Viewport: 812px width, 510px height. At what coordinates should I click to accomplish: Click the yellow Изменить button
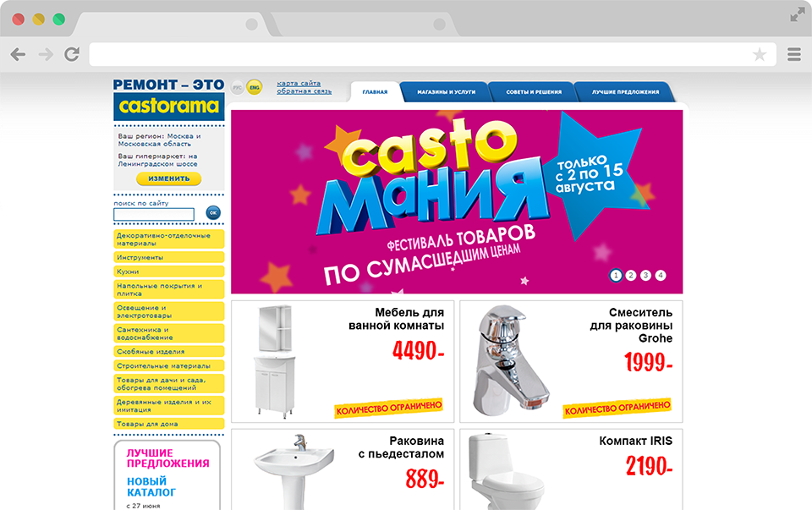(x=169, y=178)
